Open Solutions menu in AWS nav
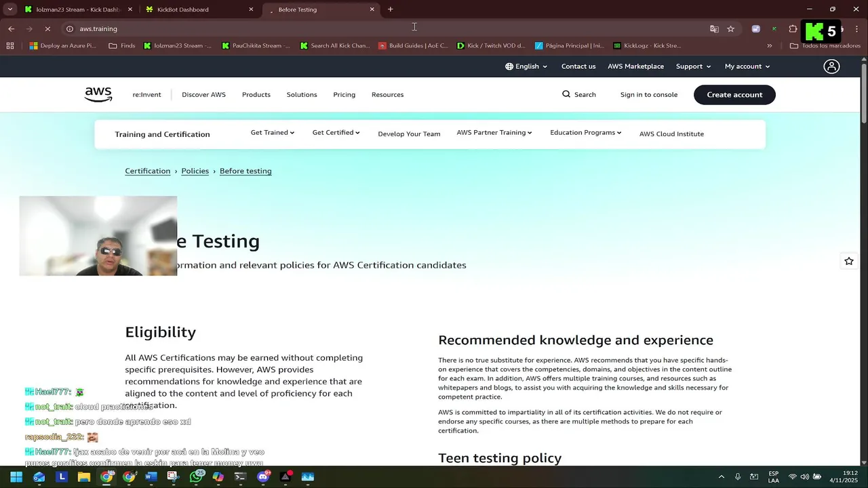The width and height of the screenshot is (868, 488). (302, 95)
